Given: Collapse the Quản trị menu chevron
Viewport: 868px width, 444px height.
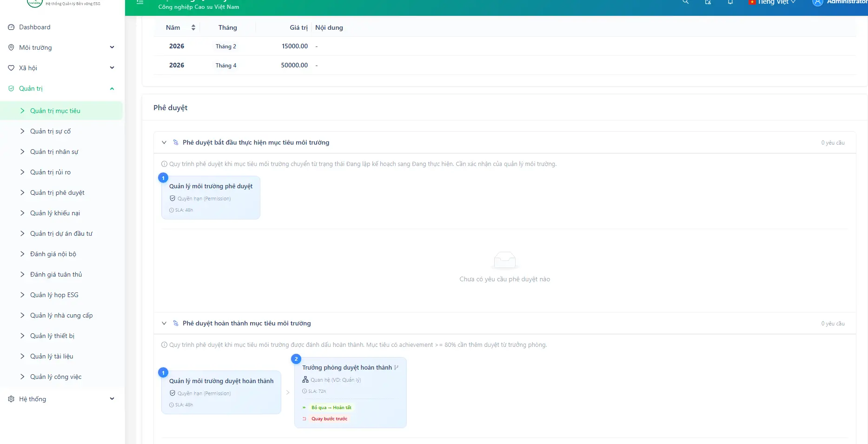Looking at the screenshot, I should (112, 88).
